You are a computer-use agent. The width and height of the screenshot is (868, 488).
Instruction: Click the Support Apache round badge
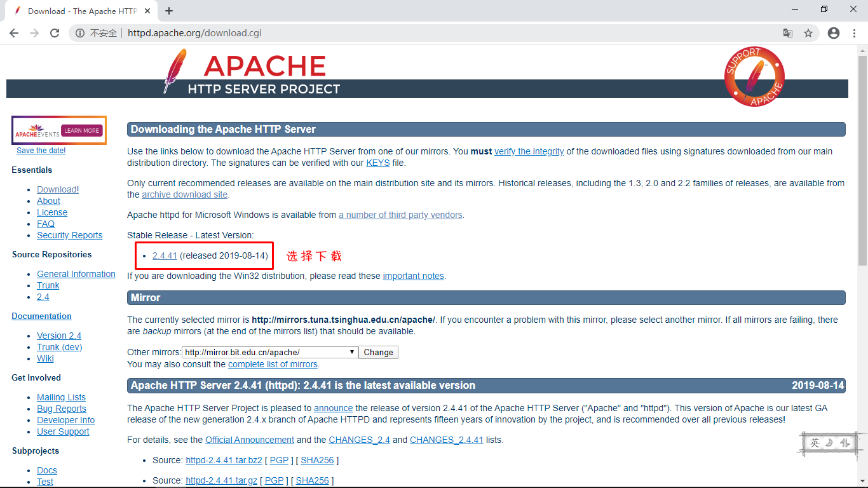tap(754, 76)
